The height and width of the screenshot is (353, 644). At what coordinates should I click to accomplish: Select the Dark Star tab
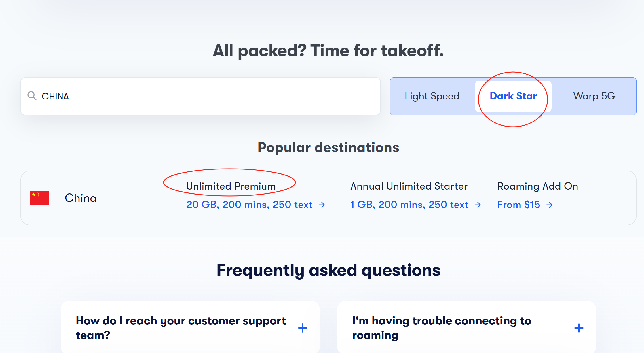tap(513, 96)
